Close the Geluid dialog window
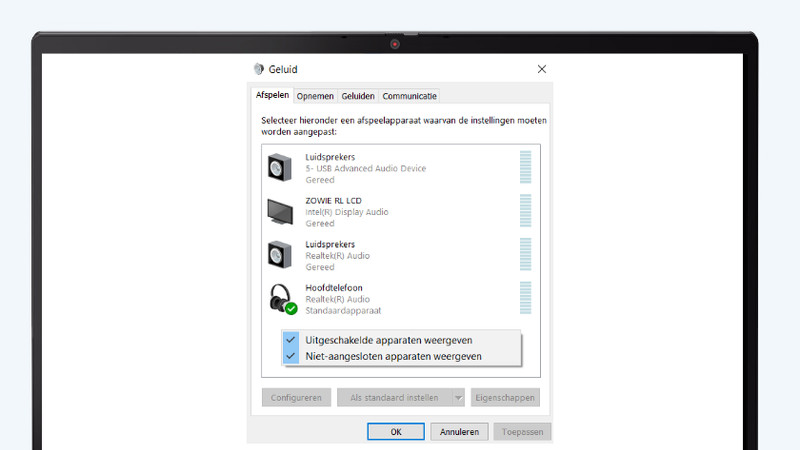 (x=542, y=69)
